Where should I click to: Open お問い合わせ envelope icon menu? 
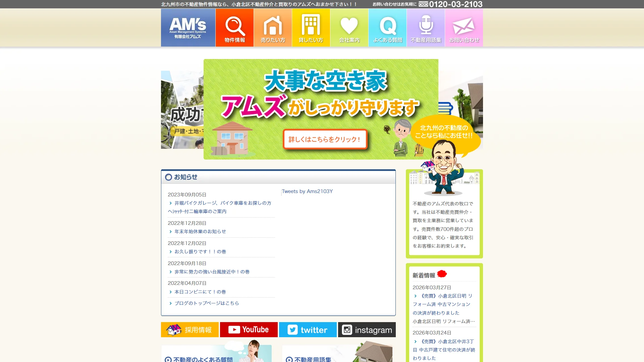(464, 27)
